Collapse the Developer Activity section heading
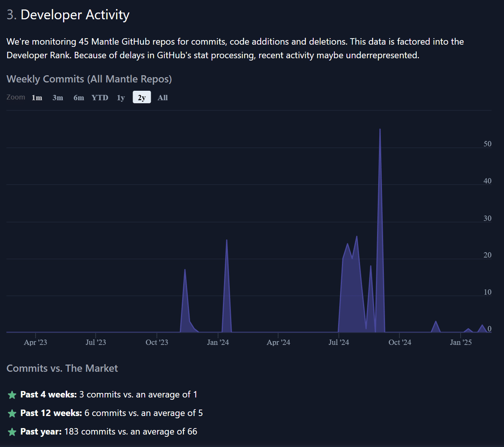Screen dimensions: 504x447 tap(68, 14)
